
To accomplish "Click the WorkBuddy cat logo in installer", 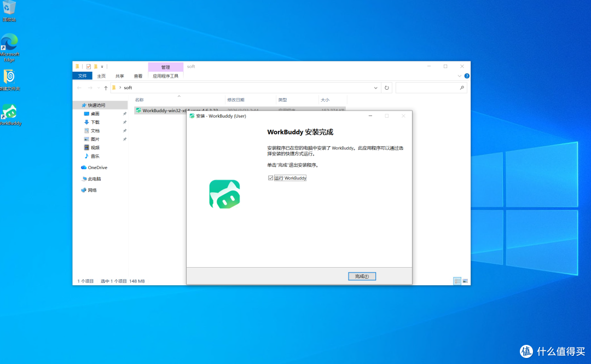I will click(225, 194).
